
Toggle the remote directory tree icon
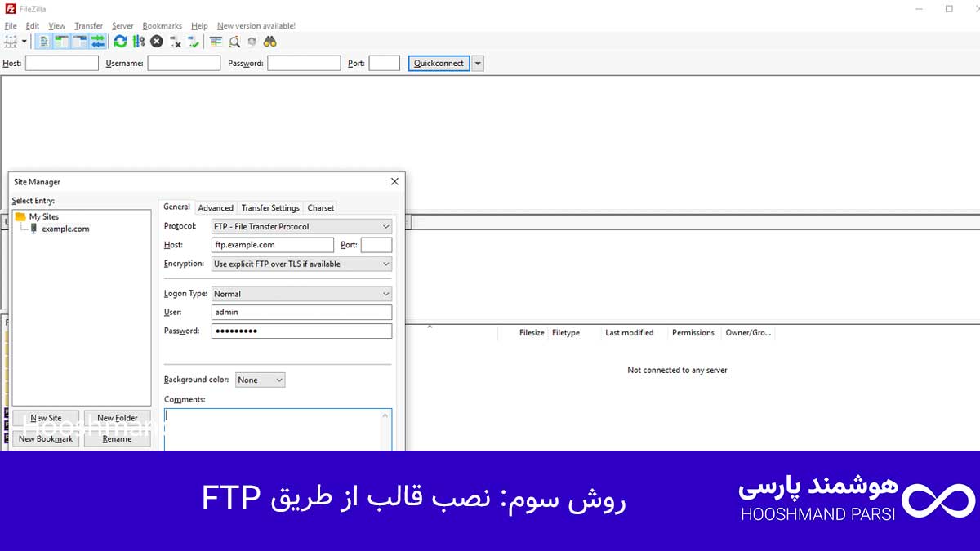pyautogui.click(x=80, y=42)
